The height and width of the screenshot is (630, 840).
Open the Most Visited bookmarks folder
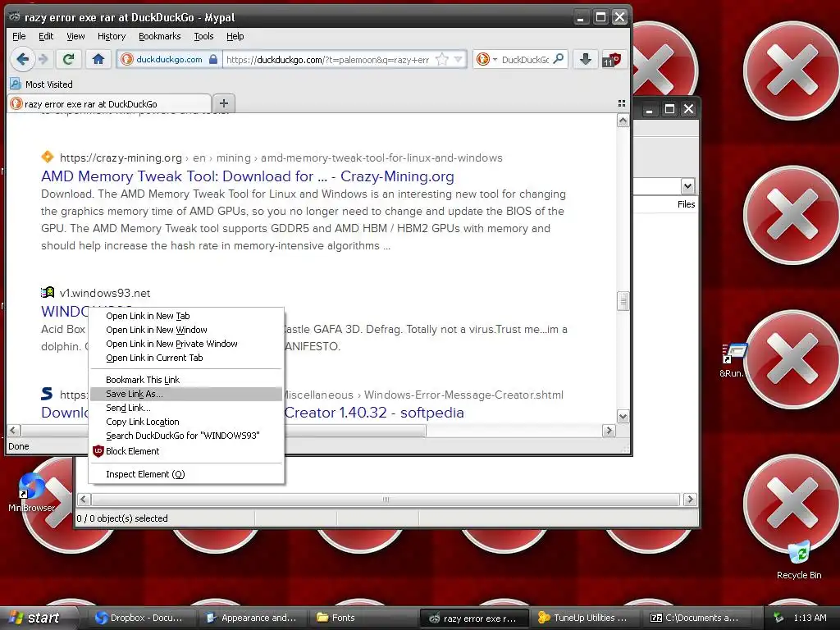pos(41,84)
